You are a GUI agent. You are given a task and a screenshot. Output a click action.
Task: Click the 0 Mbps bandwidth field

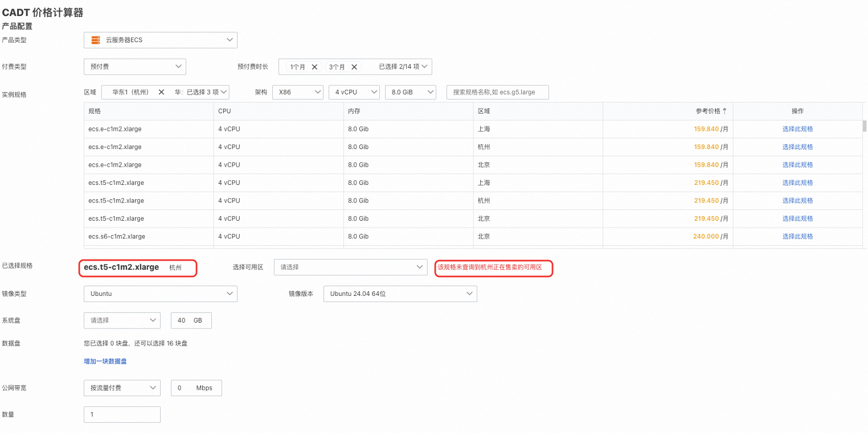pos(196,387)
